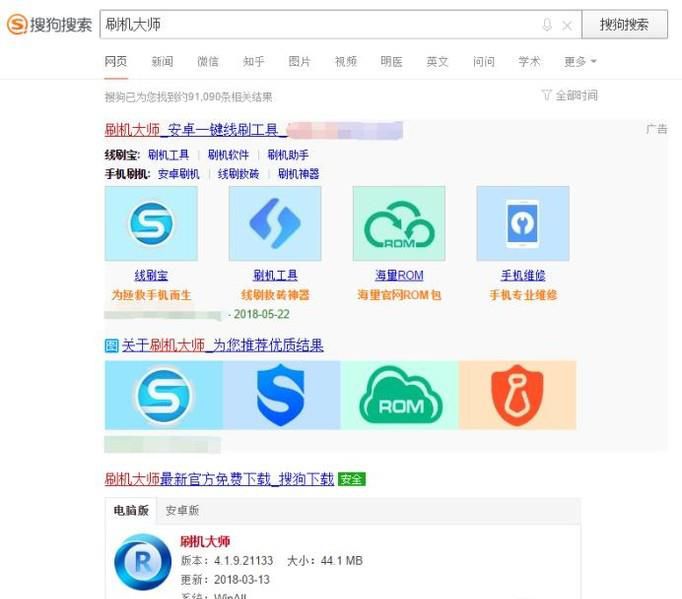Switch to the 视频 tab
The height and width of the screenshot is (599, 682).
[346, 62]
